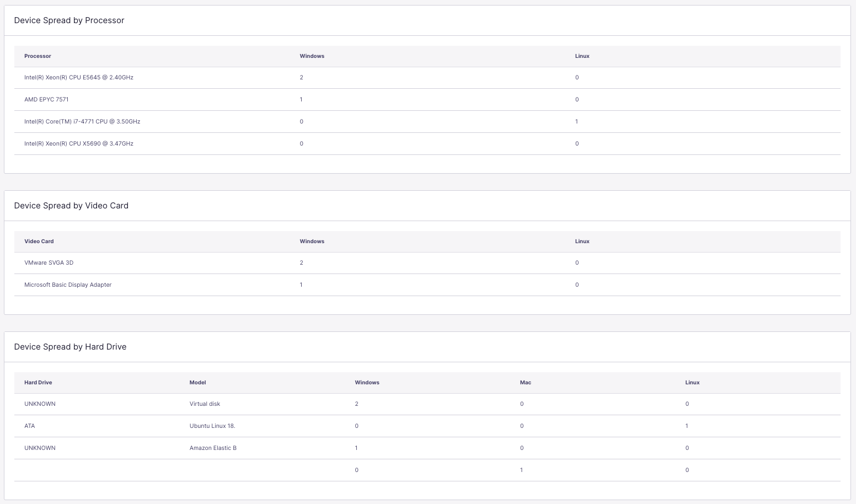Open the Virtual disk hard drive entry
Image resolution: width=856 pixels, height=504 pixels.
204,404
